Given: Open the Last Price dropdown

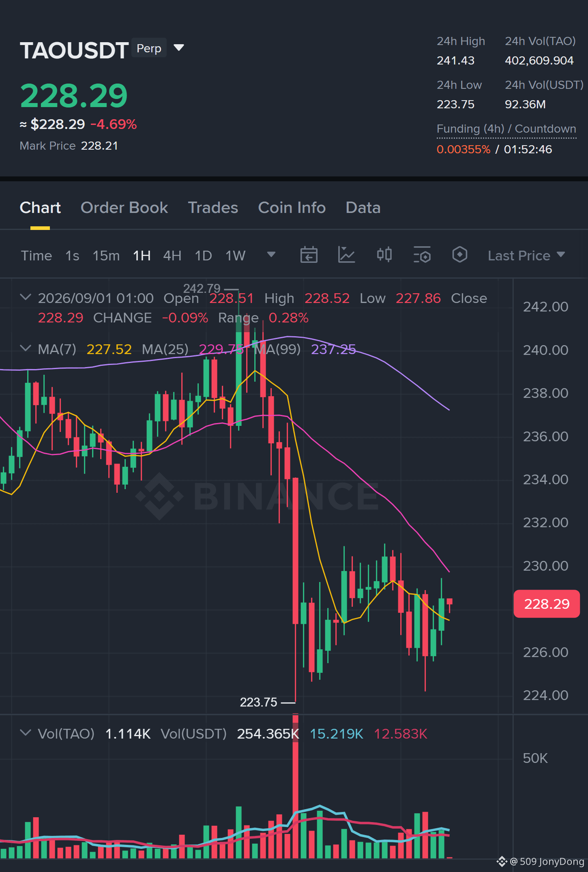Looking at the screenshot, I should (x=526, y=256).
